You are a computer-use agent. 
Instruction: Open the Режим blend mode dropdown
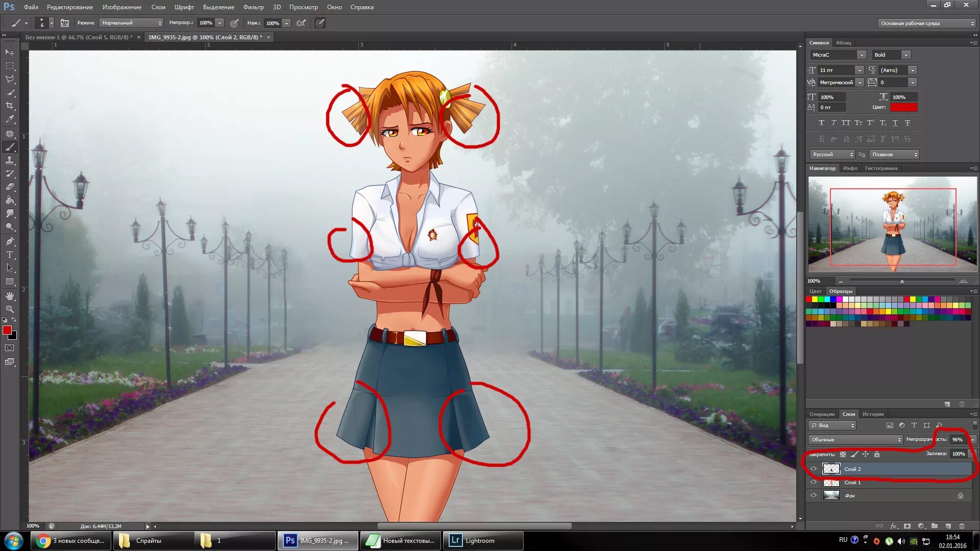click(x=131, y=23)
